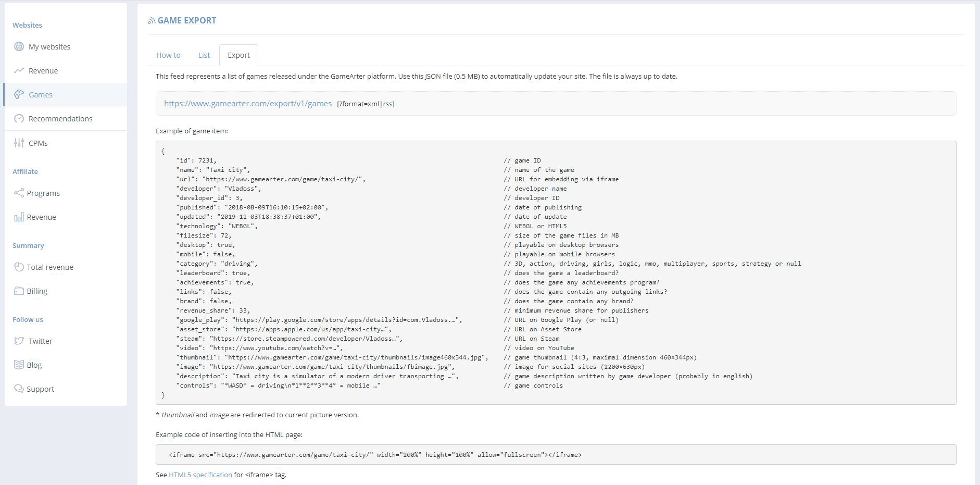Screen dimensions: 980x485
Task: Click the globe icon beside My websites
Action: pos(19,46)
